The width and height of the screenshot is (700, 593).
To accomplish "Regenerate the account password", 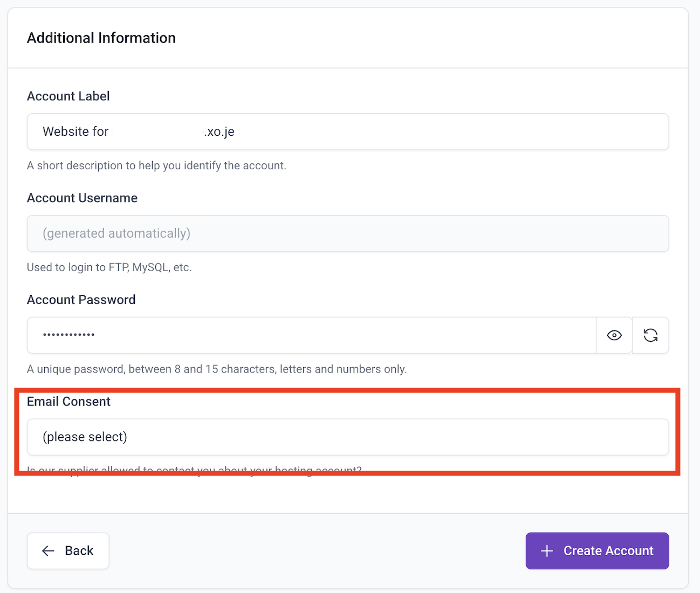I will pyautogui.click(x=651, y=335).
